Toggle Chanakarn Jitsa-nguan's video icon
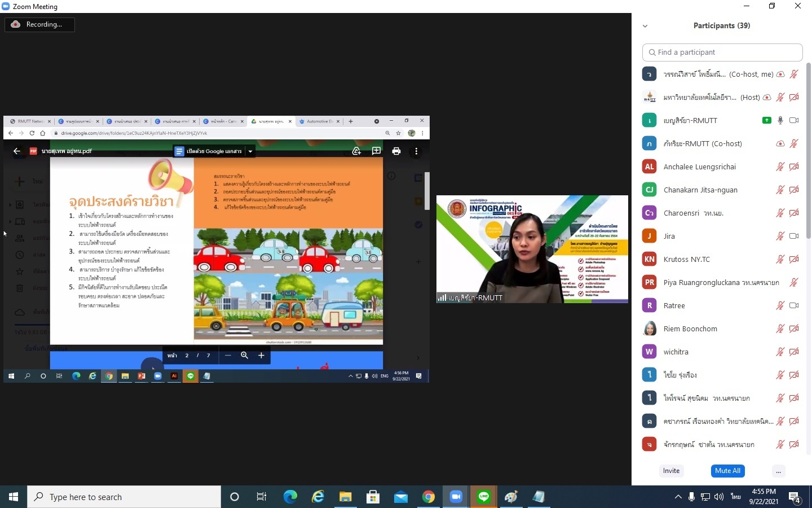 pos(794,190)
